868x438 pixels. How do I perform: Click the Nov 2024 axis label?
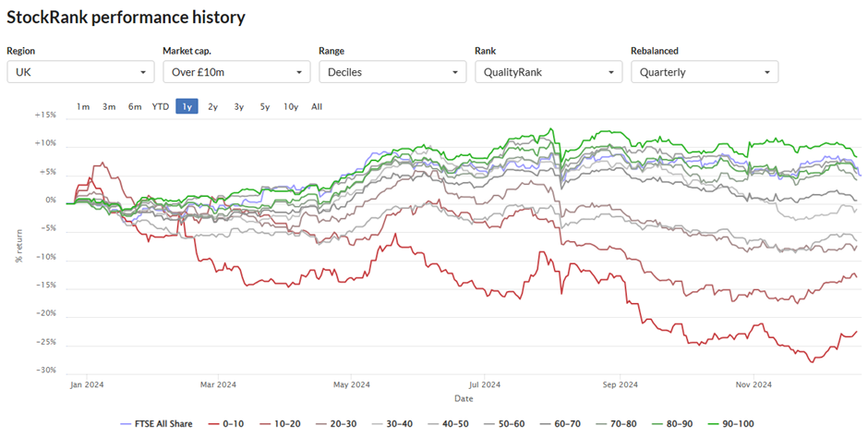(753, 384)
